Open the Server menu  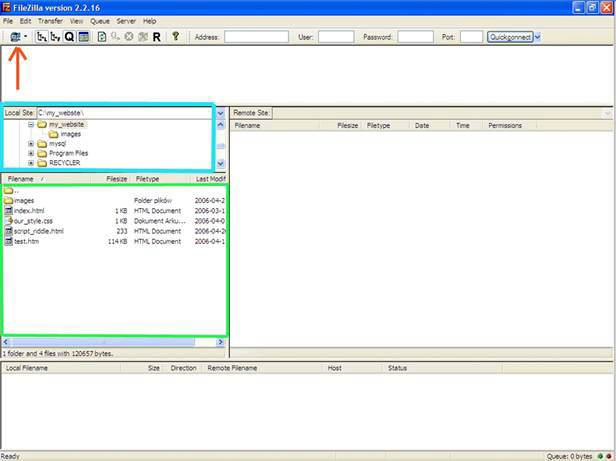(126, 20)
